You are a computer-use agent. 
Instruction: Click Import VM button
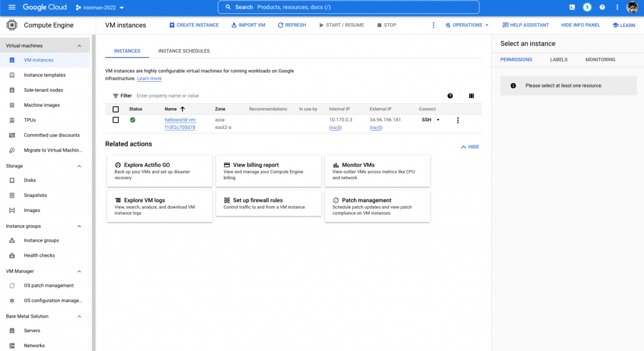[248, 25]
